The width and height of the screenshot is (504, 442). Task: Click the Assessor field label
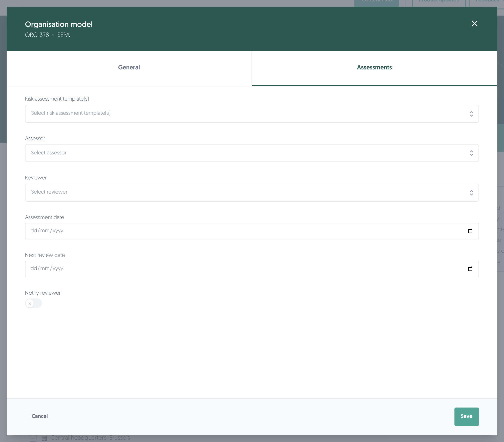click(35, 138)
